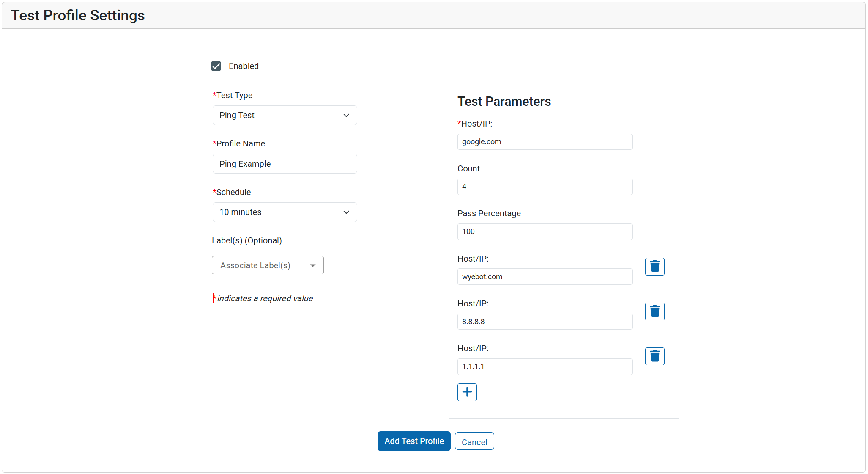Click the Count input field
868x474 pixels.
(544, 187)
